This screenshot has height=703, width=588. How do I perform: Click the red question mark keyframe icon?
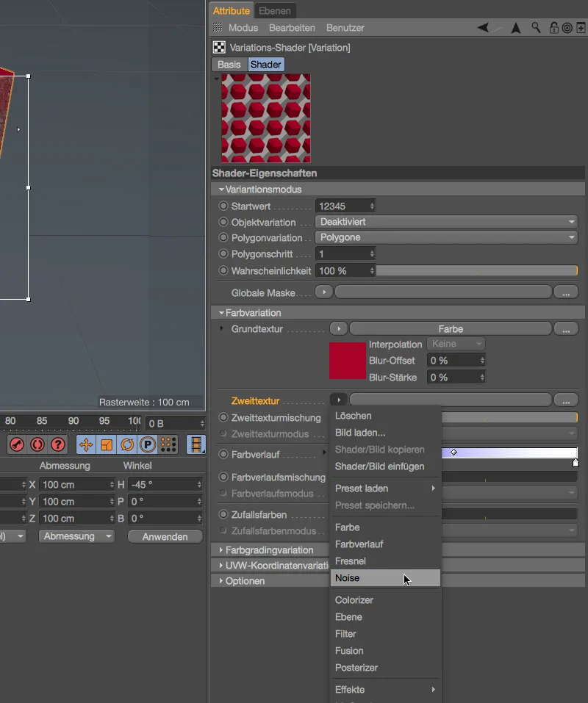click(58, 444)
